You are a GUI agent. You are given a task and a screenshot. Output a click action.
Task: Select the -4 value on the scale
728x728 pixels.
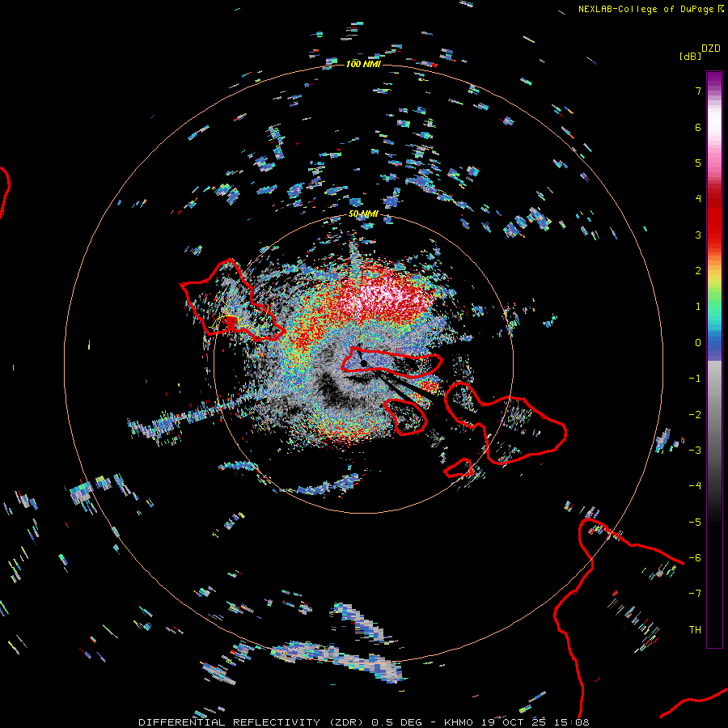695,486
